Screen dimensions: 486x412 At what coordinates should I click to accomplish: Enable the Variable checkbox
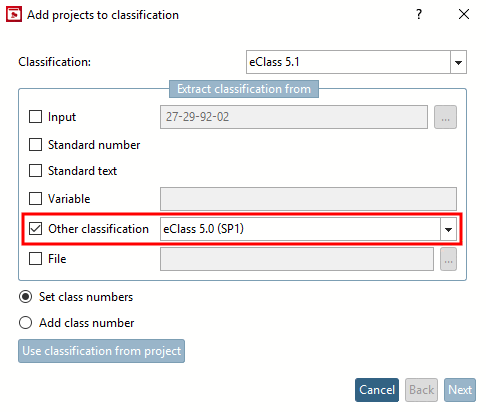pyautogui.click(x=35, y=199)
